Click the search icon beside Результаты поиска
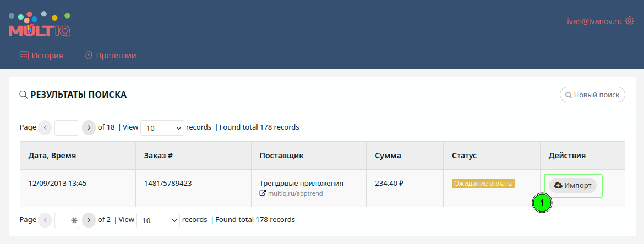This screenshot has height=244, width=644. click(24, 95)
